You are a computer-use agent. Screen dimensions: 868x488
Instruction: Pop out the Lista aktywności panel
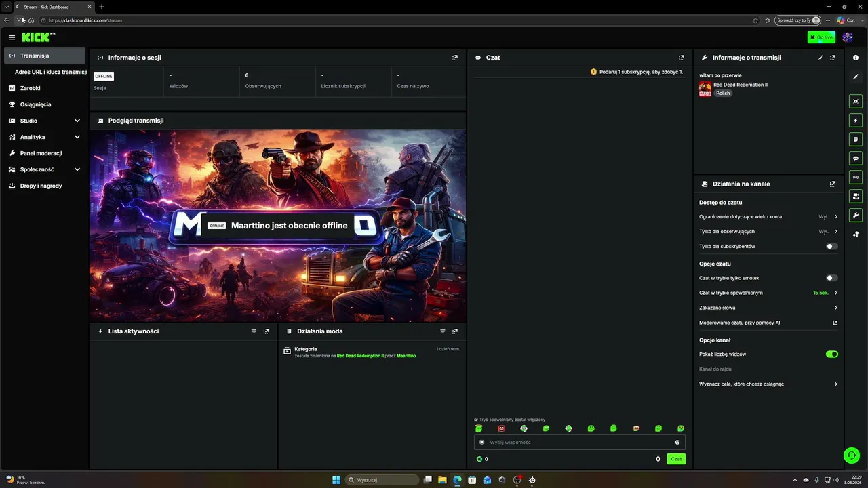tap(266, 331)
